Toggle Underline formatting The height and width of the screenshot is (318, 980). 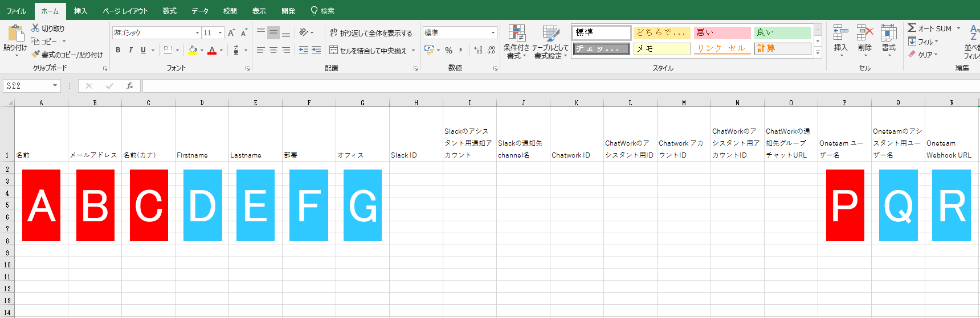point(143,50)
